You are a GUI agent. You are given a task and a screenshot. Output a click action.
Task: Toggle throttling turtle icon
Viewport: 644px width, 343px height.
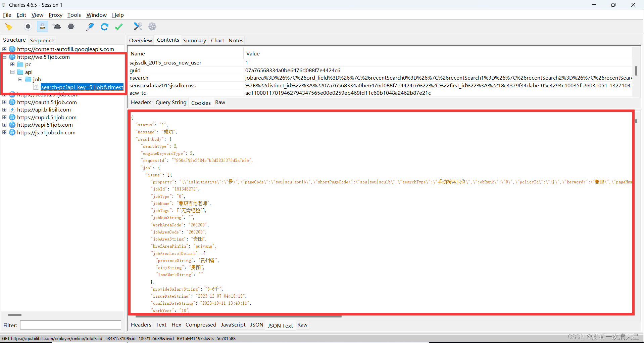[x=57, y=27]
